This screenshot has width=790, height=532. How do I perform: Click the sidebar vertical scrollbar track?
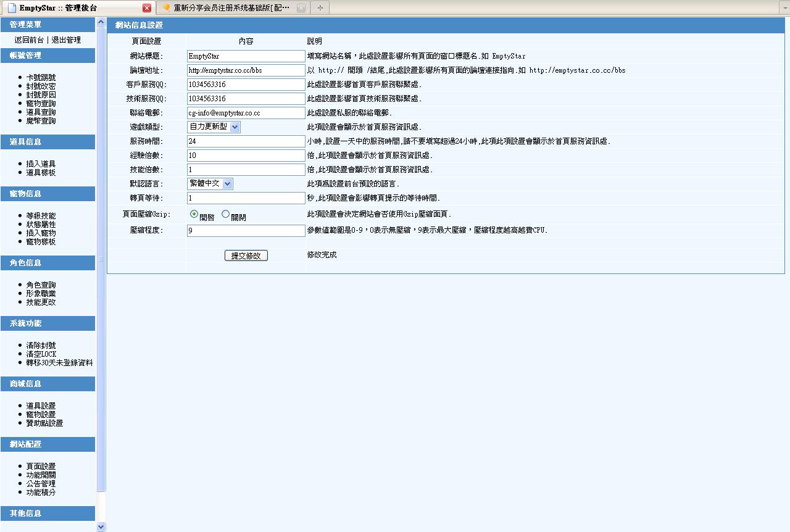click(x=101, y=370)
